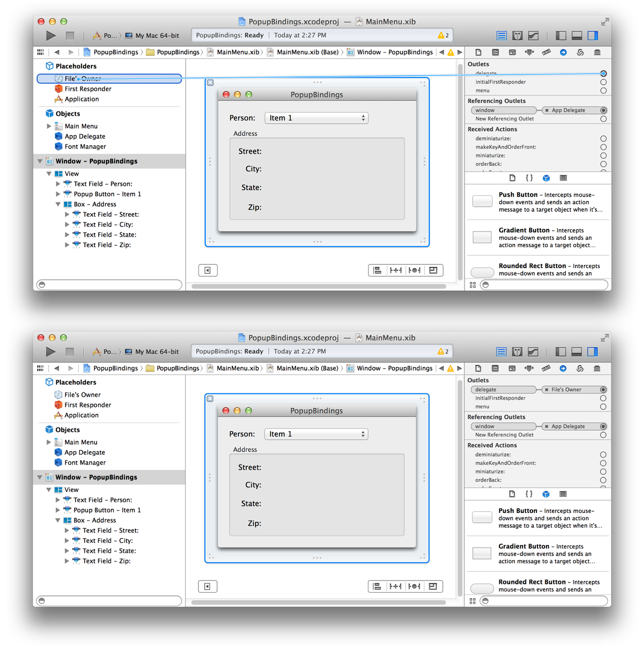644x652 pixels.
Task: Select menu outlet circle in top window
Action: tap(604, 90)
